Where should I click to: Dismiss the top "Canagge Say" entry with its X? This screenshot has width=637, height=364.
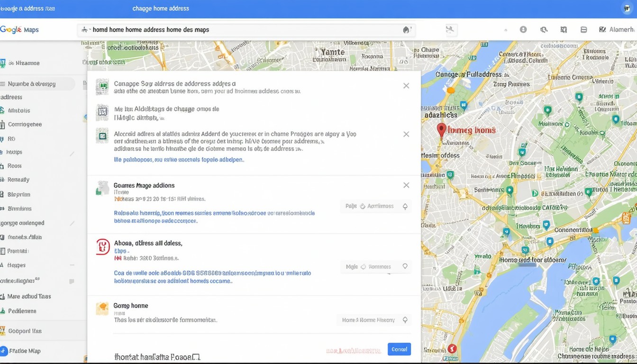[406, 86]
